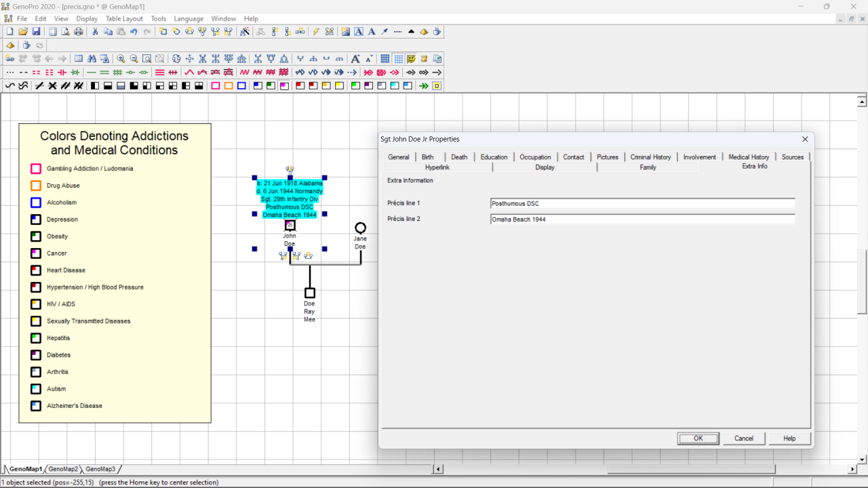This screenshot has width=868, height=488.
Task: Switch to the Education tab
Action: click(x=494, y=157)
